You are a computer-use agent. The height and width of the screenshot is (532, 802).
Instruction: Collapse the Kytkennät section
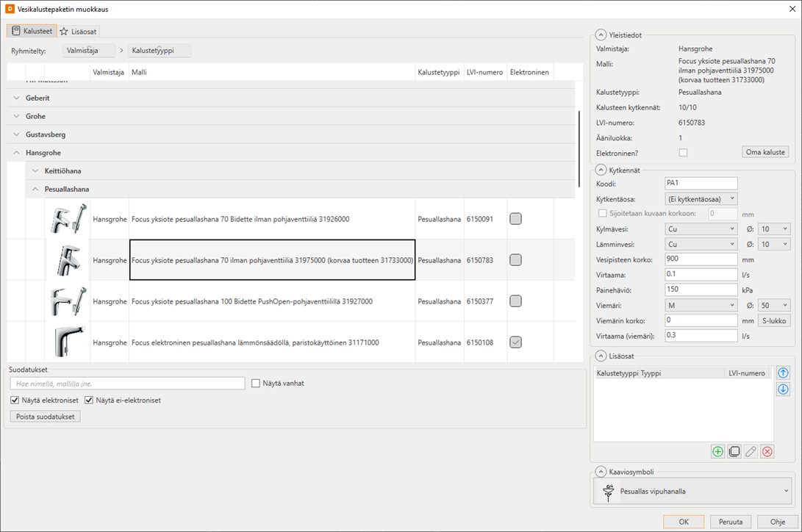[601, 170]
